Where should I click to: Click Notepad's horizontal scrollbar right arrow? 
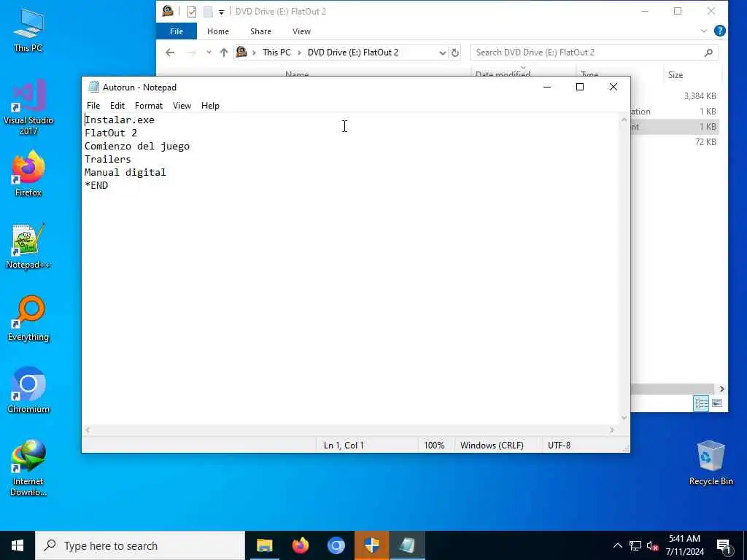pos(612,430)
